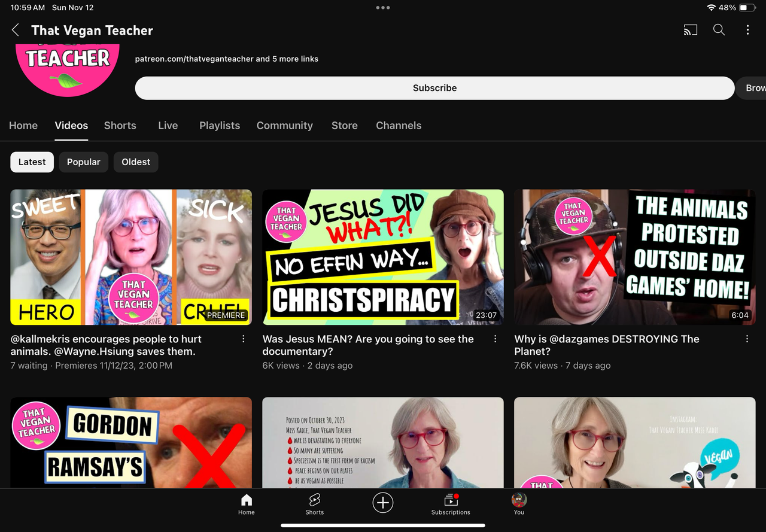Open Shorts from the bottom bar
766x532 pixels.
click(315, 504)
